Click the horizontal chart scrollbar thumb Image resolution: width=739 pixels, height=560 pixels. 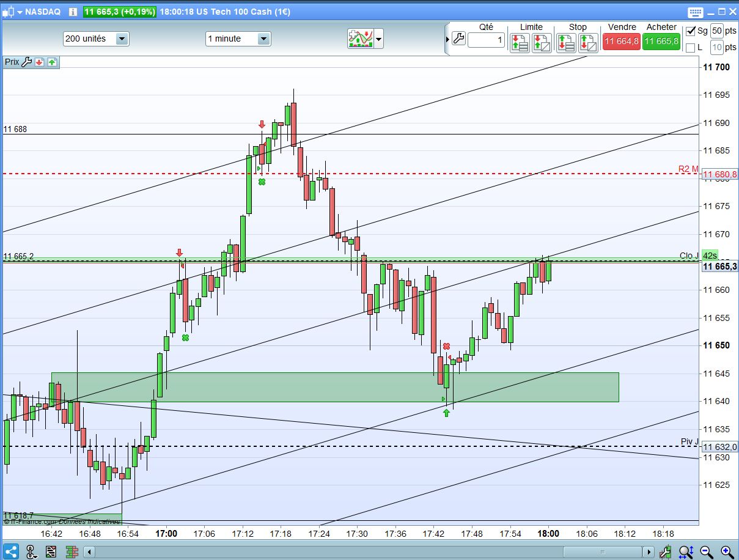[x=603, y=551]
